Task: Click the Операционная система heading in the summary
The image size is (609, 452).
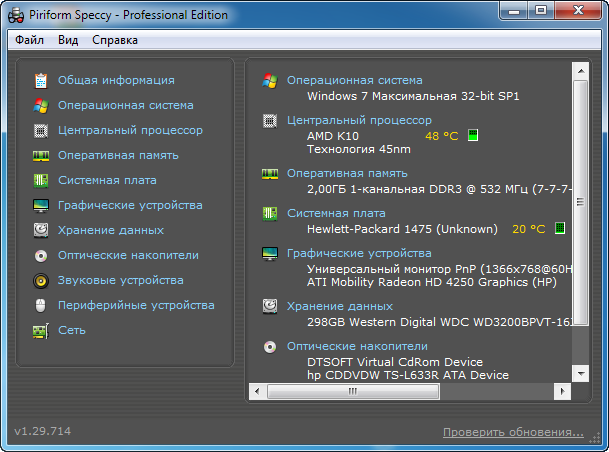Action: tap(355, 80)
